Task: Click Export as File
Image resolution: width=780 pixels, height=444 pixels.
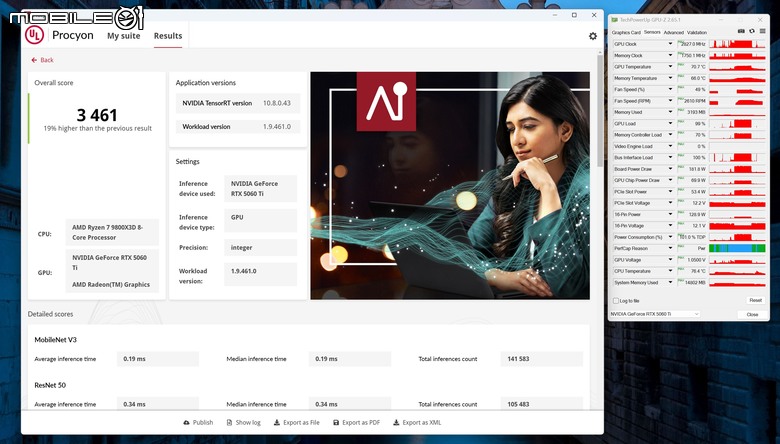Action: (x=296, y=422)
